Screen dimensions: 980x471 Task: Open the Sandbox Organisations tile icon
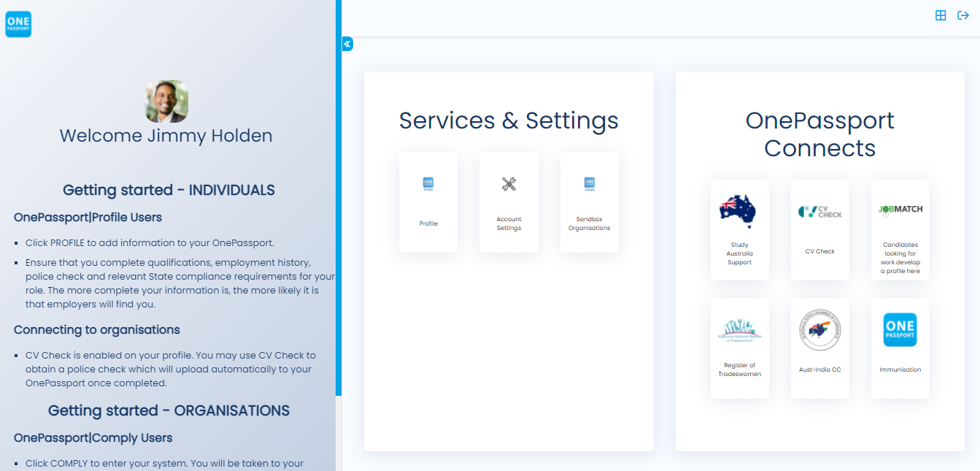[x=589, y=184]
